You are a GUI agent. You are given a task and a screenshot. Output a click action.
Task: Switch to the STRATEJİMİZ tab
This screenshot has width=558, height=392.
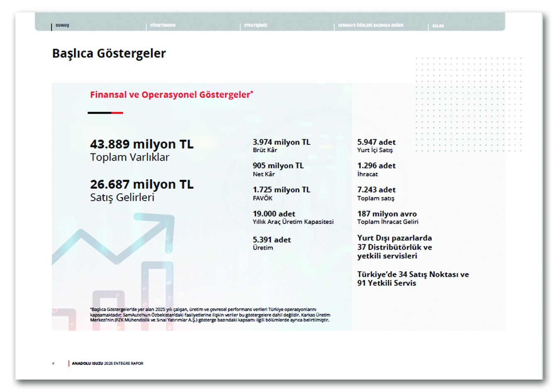255,26
